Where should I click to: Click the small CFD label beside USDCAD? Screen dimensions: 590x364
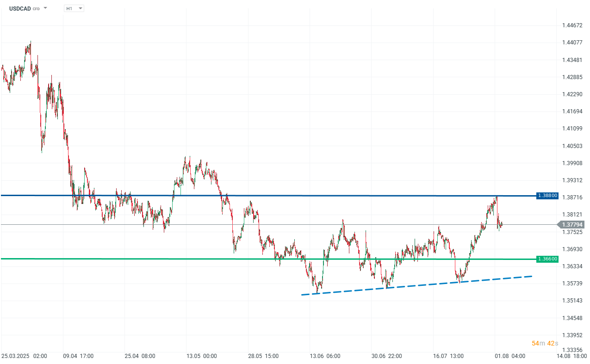point(36,9)
